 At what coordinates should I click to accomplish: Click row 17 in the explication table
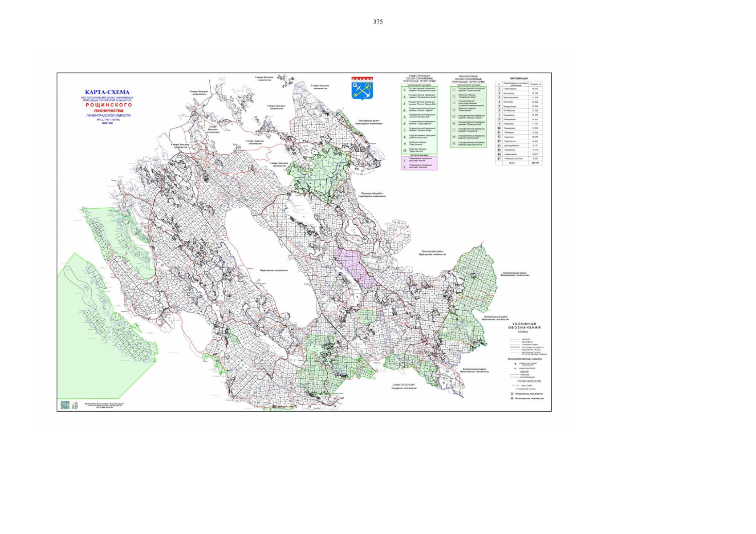tap(519, 158)
